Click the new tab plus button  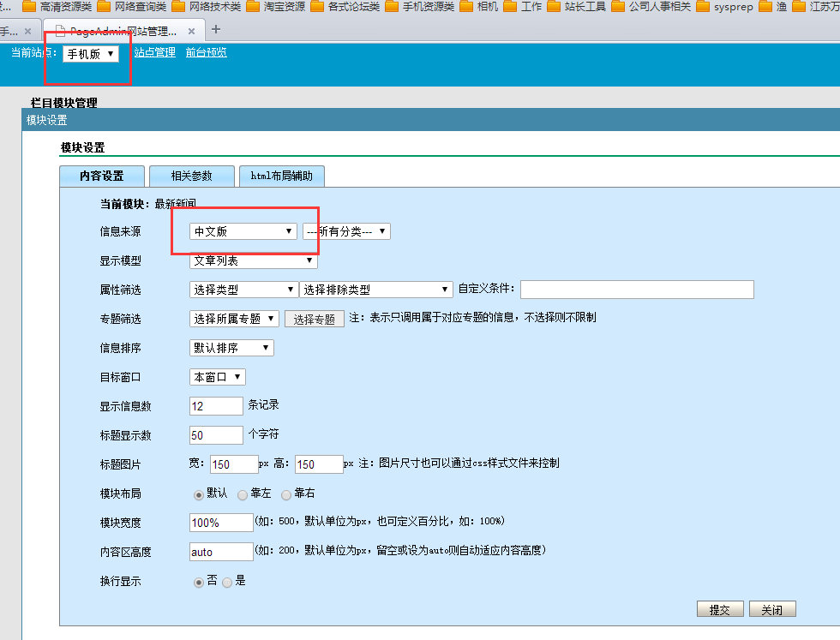[215, 29]
